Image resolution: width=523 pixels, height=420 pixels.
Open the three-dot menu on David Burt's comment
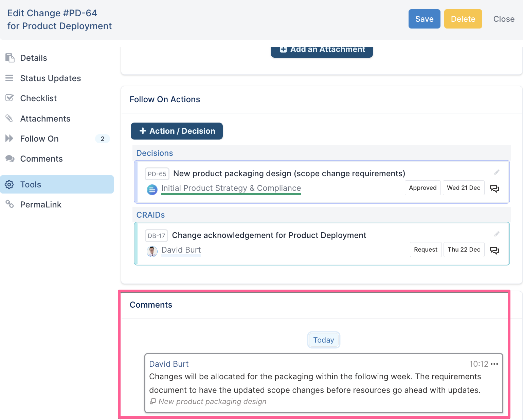[x=494, y=364]
